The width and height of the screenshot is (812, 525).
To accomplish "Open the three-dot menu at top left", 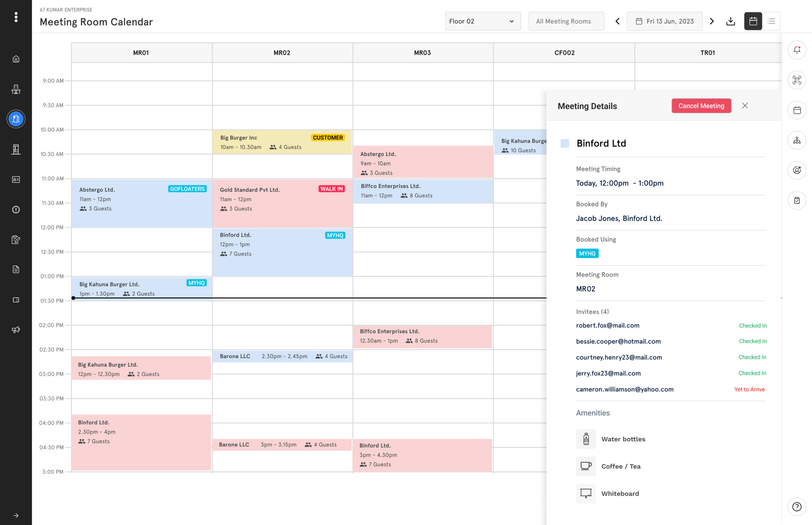I will pos(16,17).
